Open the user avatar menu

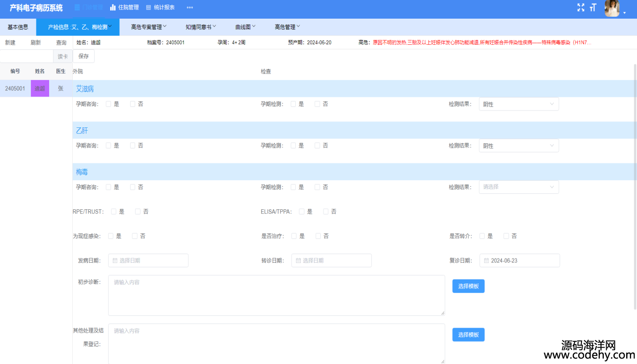[x=612, y=8]
